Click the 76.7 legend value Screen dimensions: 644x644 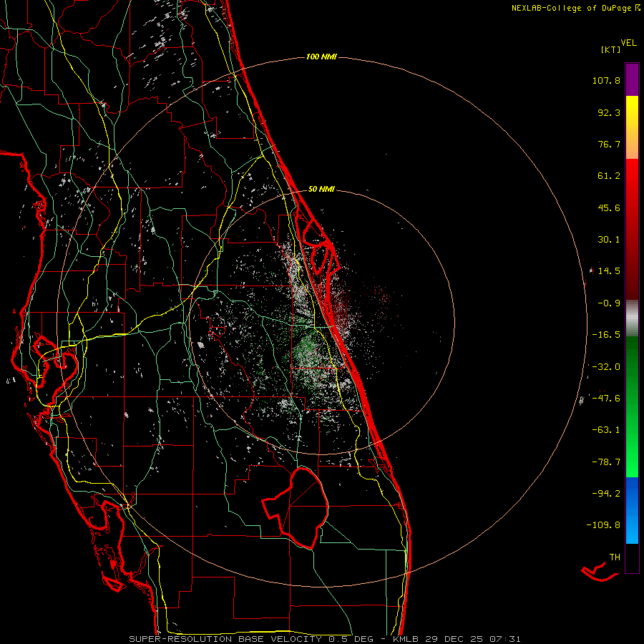pos(609,144)
